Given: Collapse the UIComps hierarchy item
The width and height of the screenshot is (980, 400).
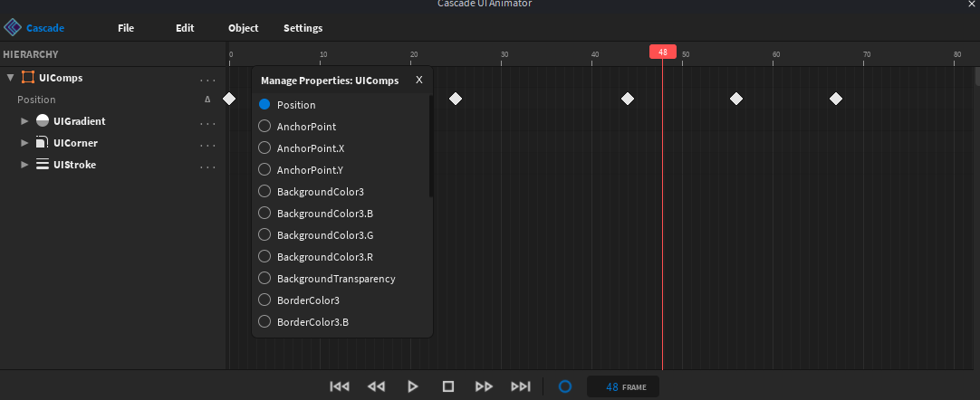Looking at the screenshot, I should tap(10, 78).
